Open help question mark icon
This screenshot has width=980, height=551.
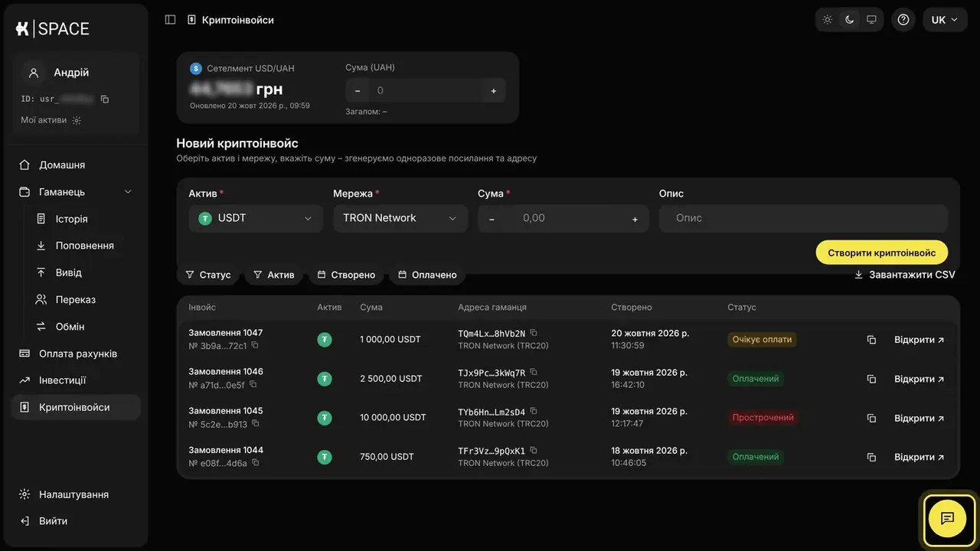point(903,20)
